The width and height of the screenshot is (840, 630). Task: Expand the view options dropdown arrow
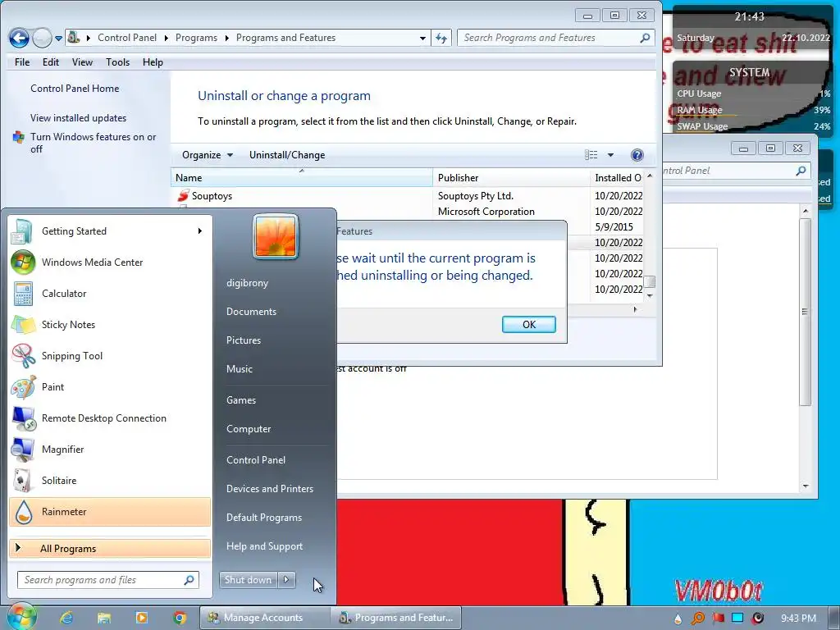pyautogui.click(x=610, y=155)
